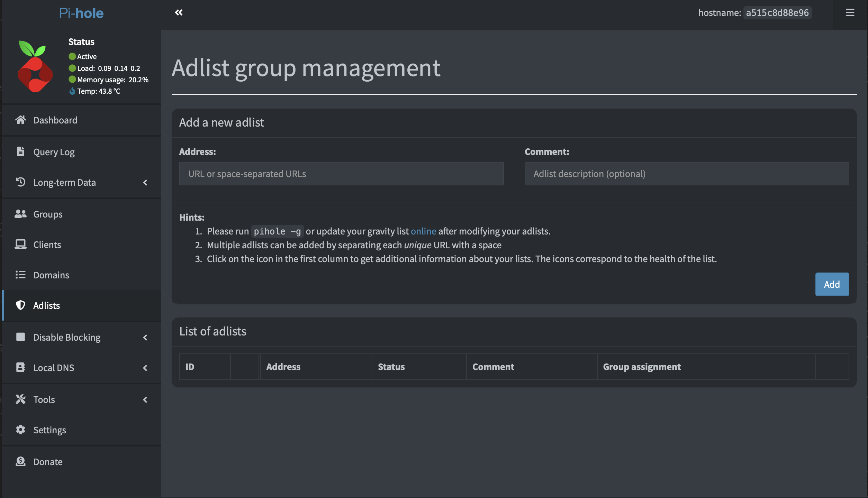Click the Pi-hole title link
The height and width of the screenshot is (498, 868).
[81, 13]
